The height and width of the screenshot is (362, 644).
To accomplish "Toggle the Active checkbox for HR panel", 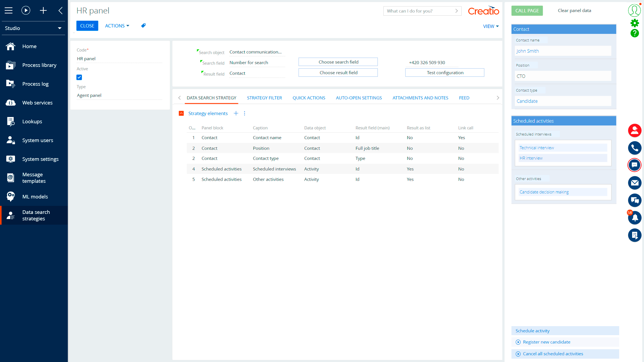I will [79, 77].
